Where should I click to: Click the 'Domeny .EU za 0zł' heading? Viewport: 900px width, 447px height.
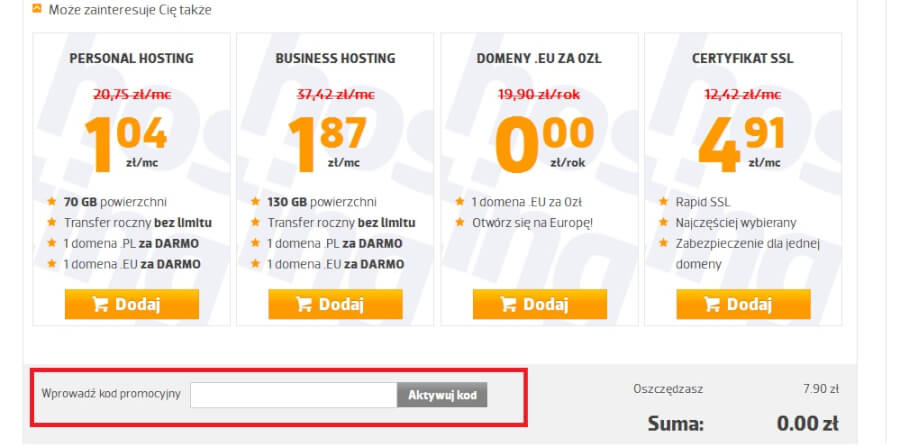(x=540, y=59)
